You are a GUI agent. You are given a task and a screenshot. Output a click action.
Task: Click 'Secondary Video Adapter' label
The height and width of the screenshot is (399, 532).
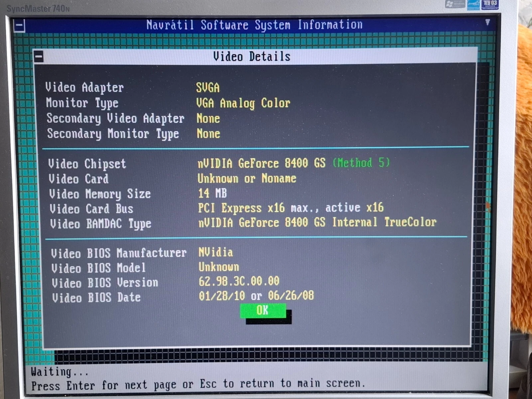pyautogui.click(x=115, y=118)
